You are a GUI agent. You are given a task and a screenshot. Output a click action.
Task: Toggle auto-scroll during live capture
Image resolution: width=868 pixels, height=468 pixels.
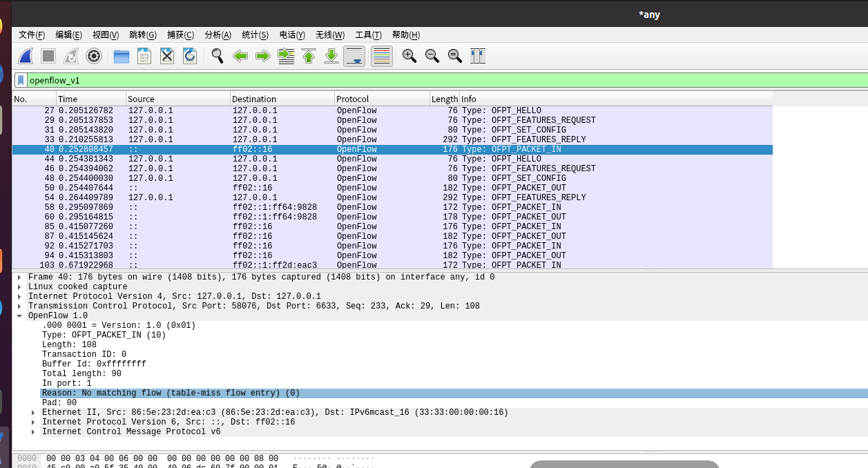354,56
